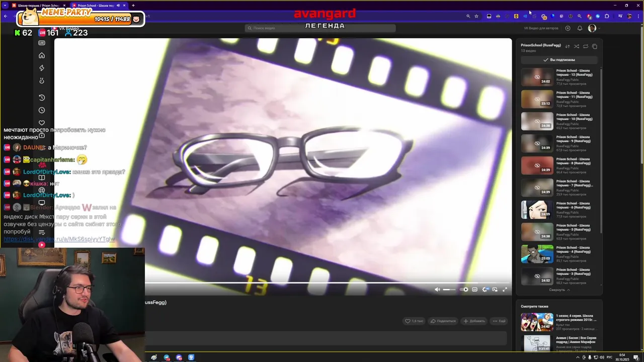
Task: Open '1 сезон; 4 серия. Школа строгого режима' video
Action: point(537,322)
